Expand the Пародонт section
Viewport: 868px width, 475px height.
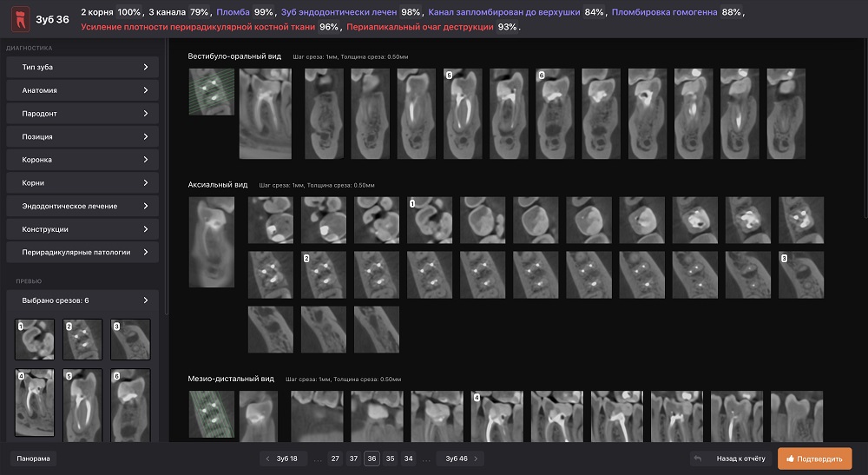coord(82,114)
